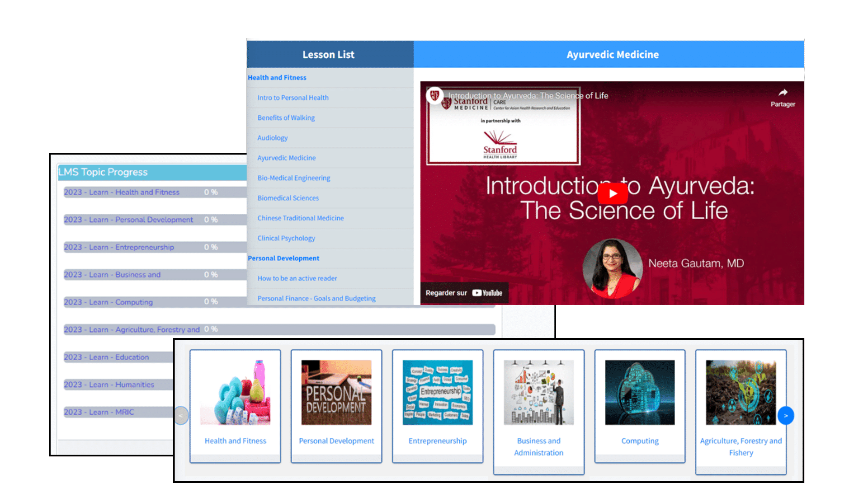
Task: Open Chinese Traditional Medicine lesson
Action: [x=301, y=218]
